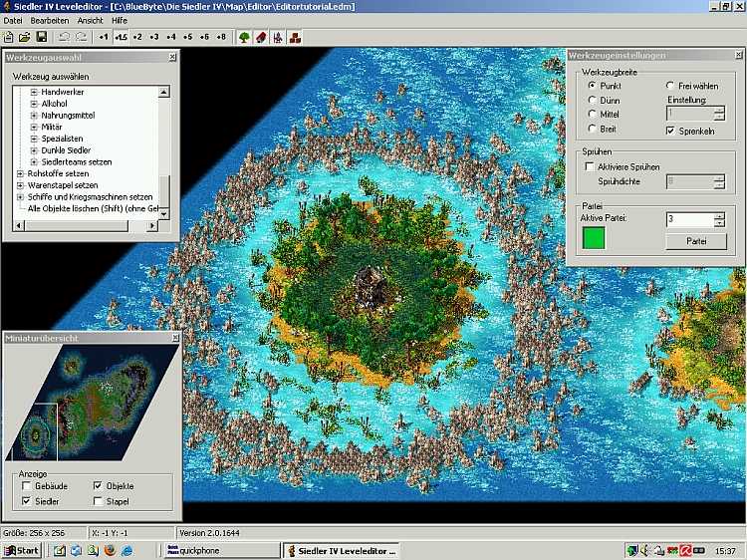Select the Mittel tool width radio

pyautogui.click(x=593, y=114)
